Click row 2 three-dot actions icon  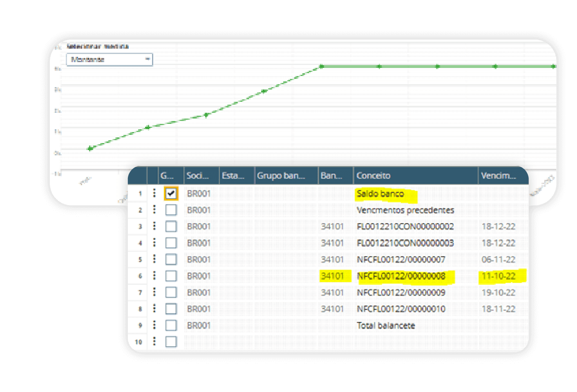point(154,210)
